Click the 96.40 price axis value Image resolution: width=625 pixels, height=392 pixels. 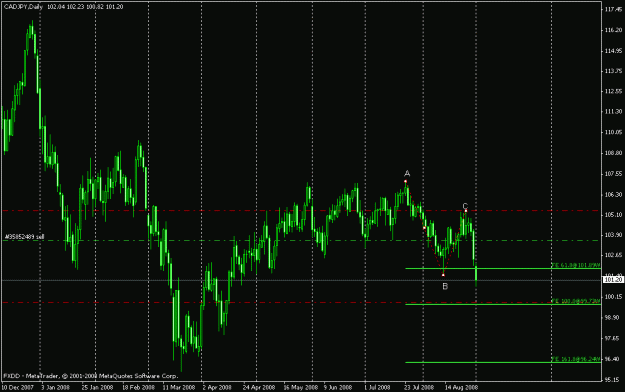pyautogui.click(x=612, y=359)
